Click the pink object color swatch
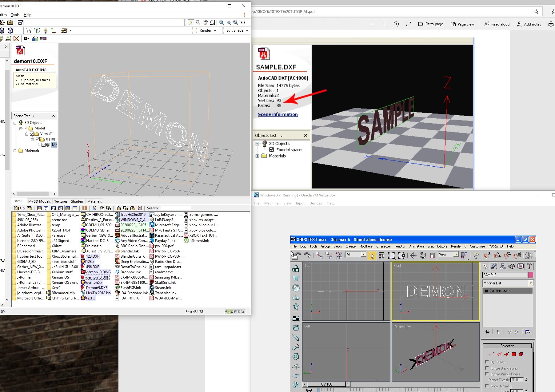Screen dimensions: 555x392 (531, 275)
